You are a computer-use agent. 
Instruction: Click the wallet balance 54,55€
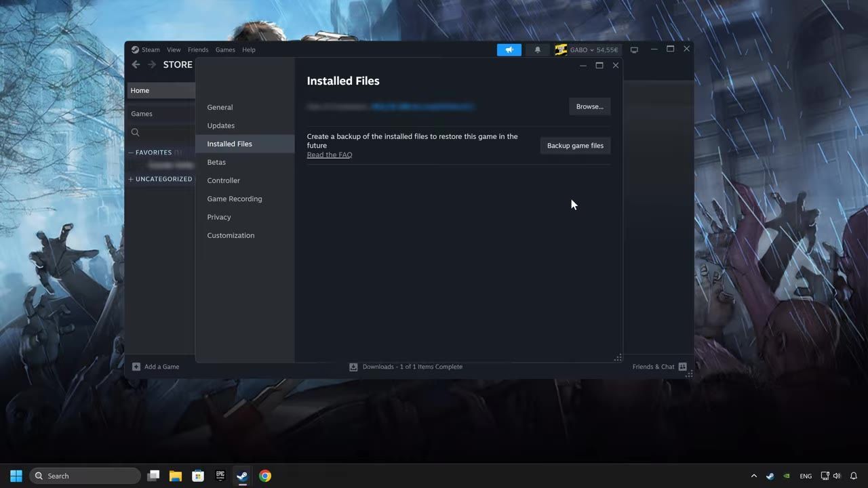[x=607, y=49]
